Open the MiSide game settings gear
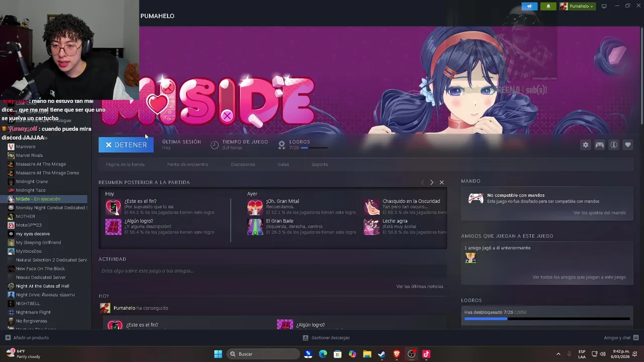 [586, 145]
